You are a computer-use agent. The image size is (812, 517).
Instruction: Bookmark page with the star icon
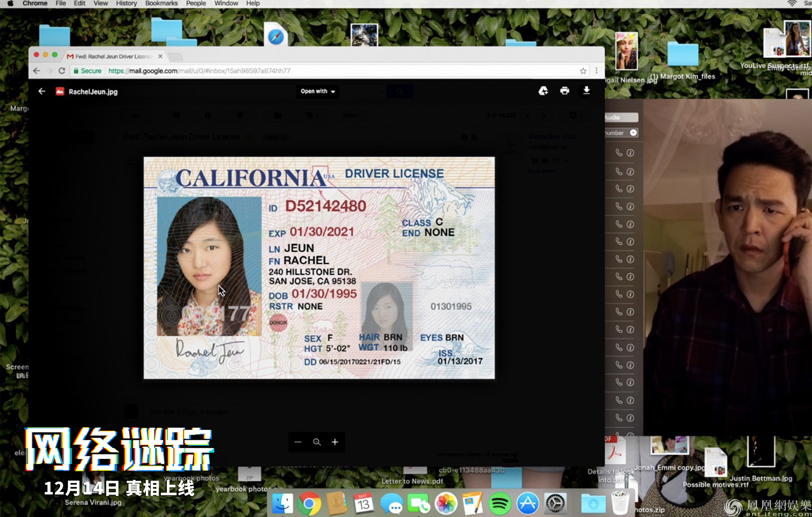coord(583,71)
